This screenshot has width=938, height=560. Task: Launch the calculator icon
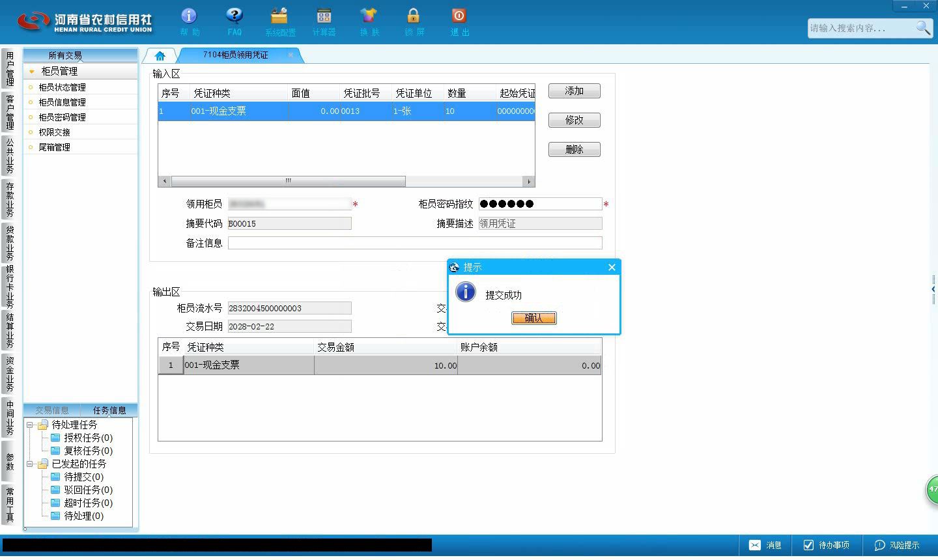pos(324,16)
